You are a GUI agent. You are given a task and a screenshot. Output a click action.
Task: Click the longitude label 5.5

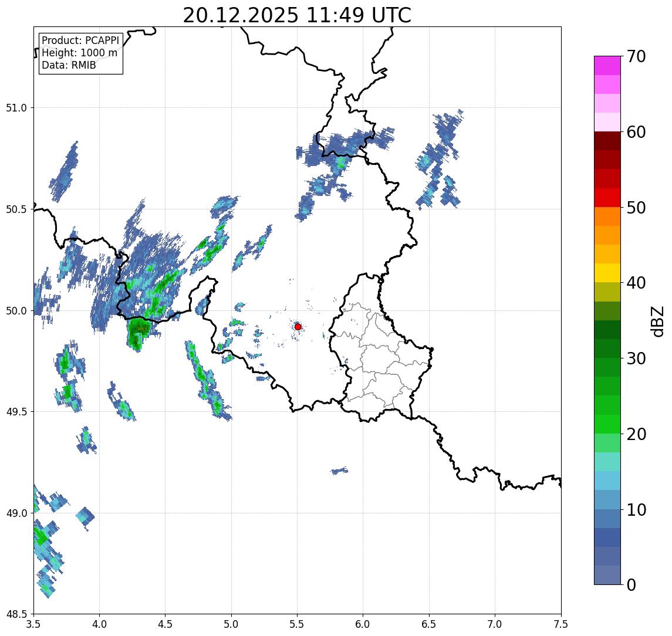[298, 624]
